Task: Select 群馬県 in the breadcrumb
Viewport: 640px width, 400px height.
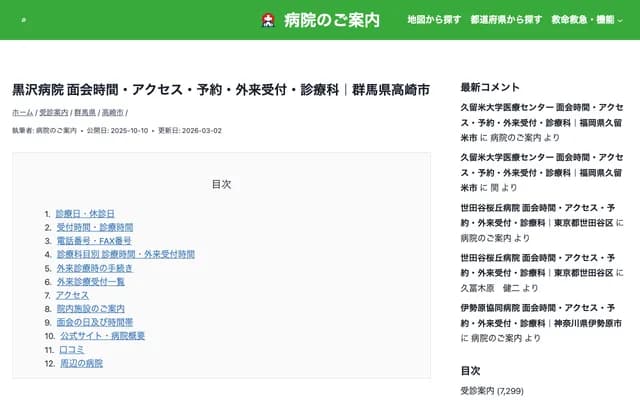Action: point(84,113)
